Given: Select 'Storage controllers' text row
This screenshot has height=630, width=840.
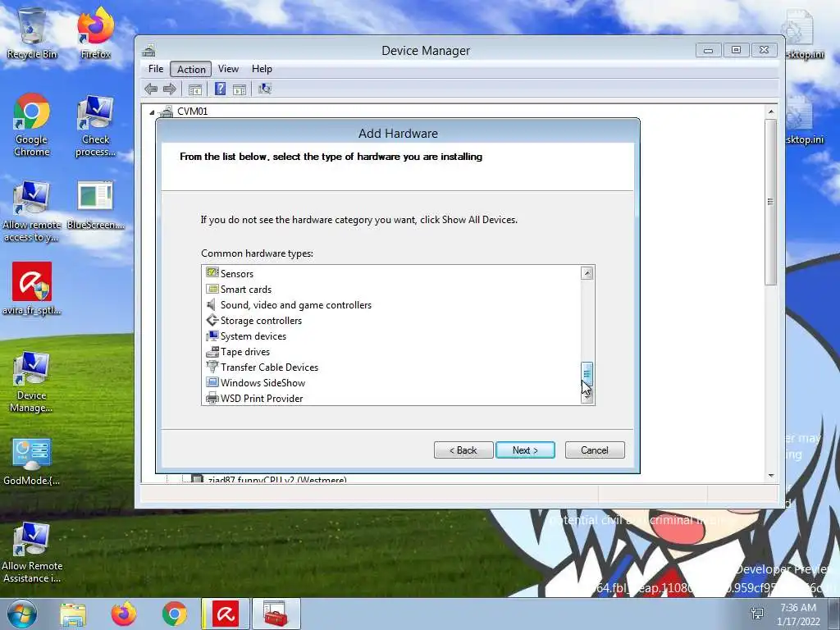Looking at the screenshot, I should 261,321.
